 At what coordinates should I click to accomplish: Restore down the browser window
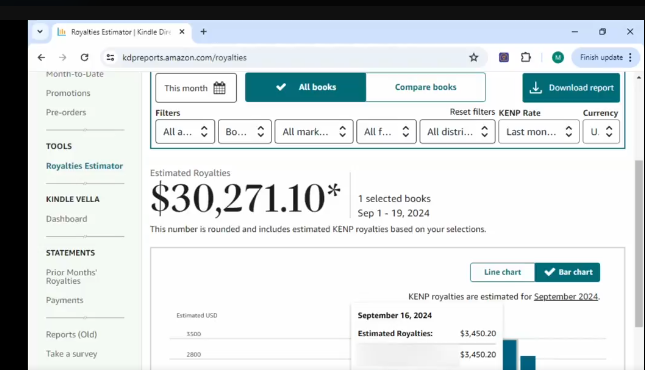[602, 32]
